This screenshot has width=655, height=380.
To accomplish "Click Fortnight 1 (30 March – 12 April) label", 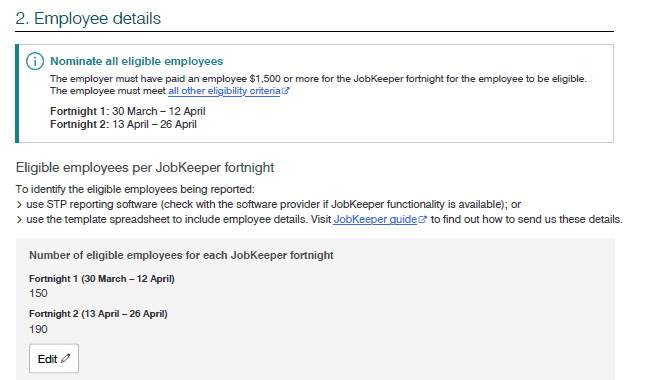I will (102, 279).
